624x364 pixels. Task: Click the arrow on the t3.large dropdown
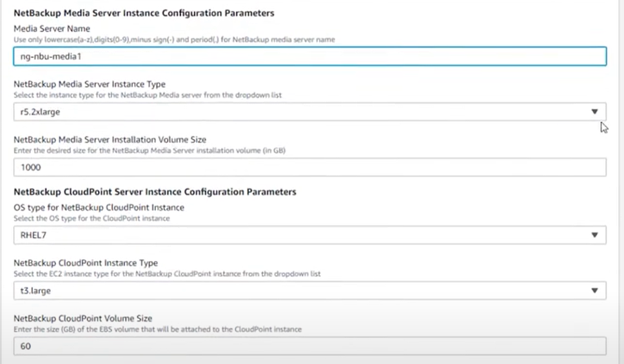(x=594, y=291)
